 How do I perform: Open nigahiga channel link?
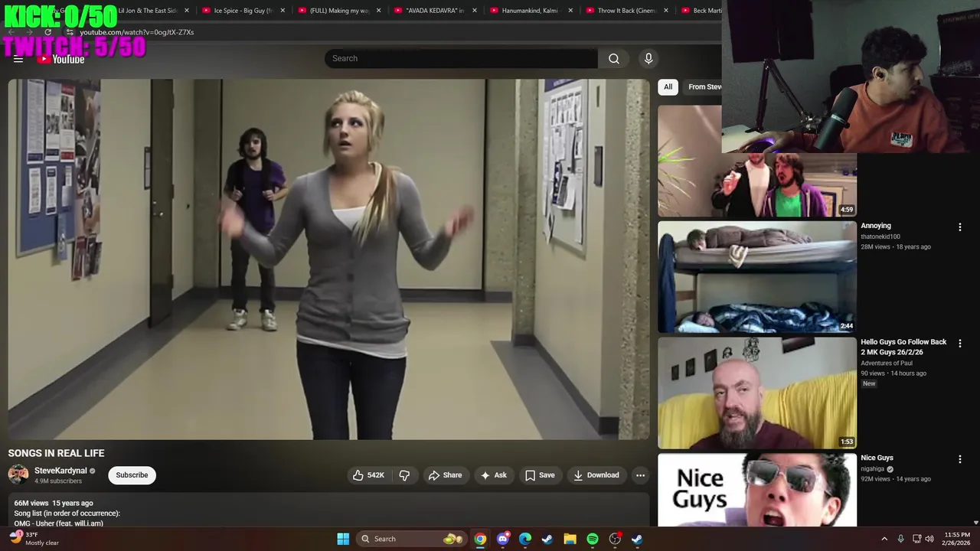tap(873, 469)
